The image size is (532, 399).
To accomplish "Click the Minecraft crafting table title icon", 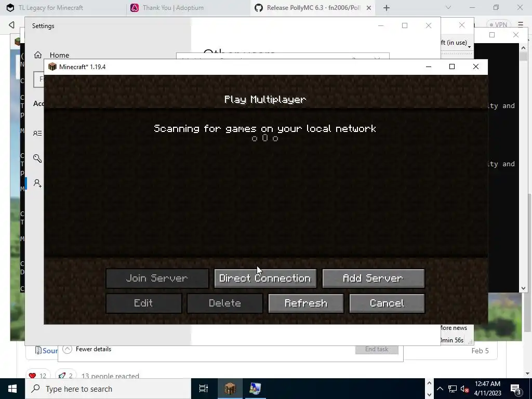I will (52, 67).
